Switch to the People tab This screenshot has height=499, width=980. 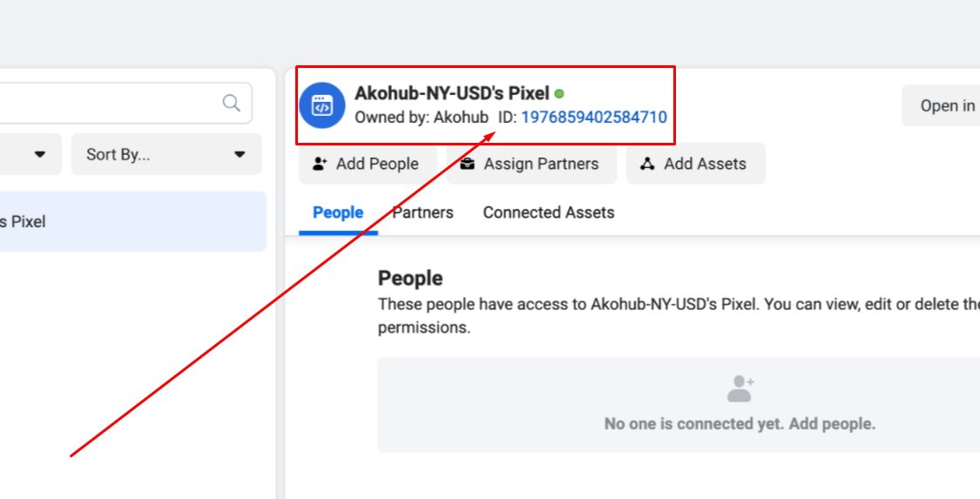[x=338, y=212]
